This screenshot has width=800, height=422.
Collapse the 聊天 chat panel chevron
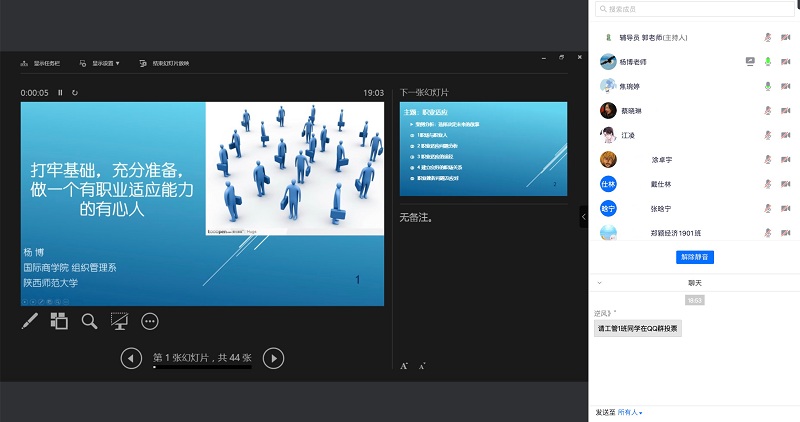coord(599,283)
